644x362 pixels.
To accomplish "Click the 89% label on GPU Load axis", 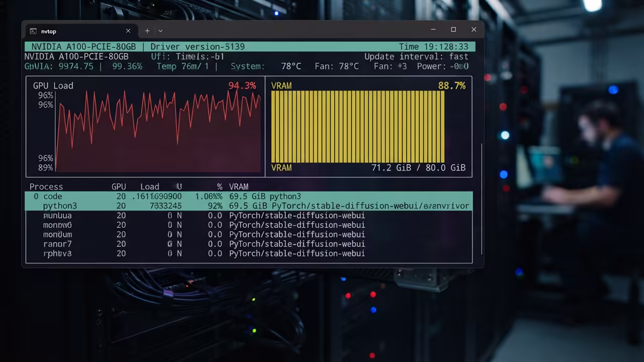I will coord(45,167).
